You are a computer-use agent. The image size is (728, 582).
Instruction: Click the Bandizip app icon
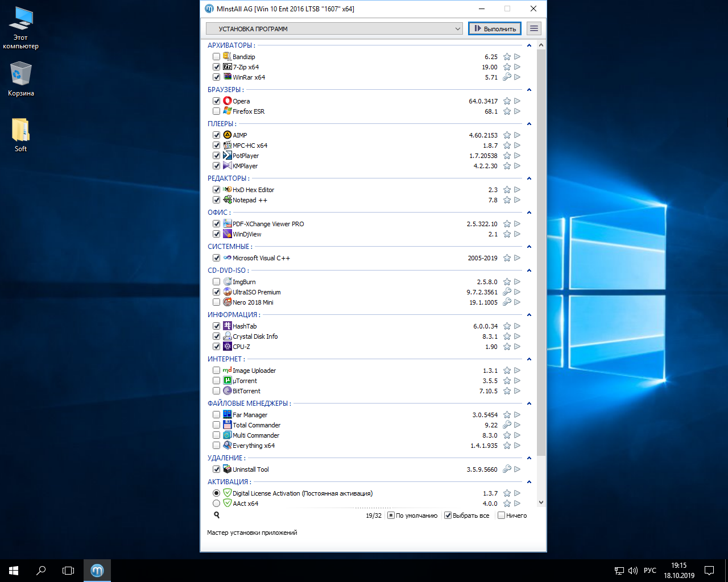tap(227, 56)
